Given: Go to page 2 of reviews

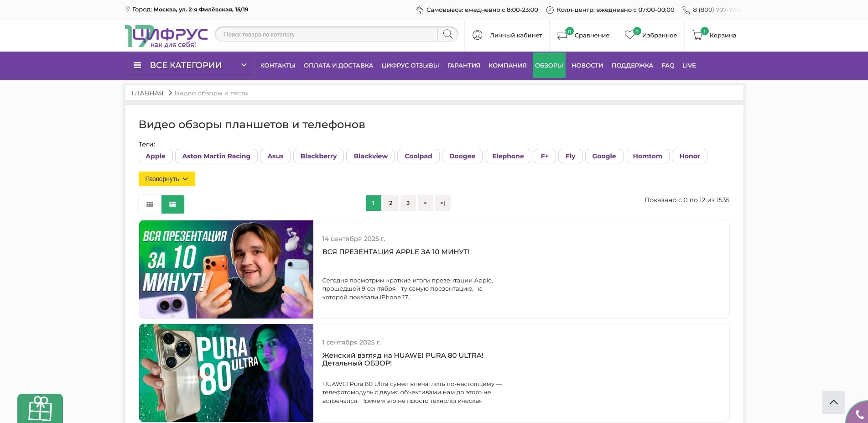Looking at the screenshot, I should tap(390, 203).
